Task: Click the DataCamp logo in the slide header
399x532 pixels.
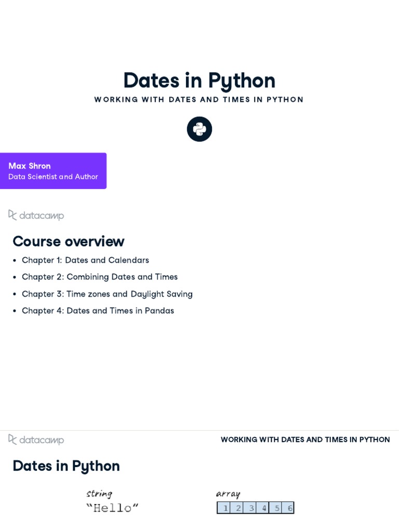Action: 36,440
